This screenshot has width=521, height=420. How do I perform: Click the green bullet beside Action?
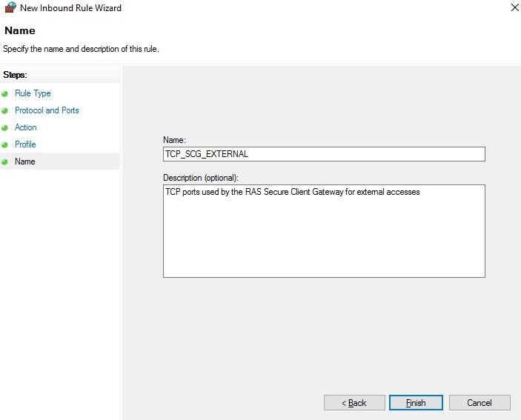6,128
